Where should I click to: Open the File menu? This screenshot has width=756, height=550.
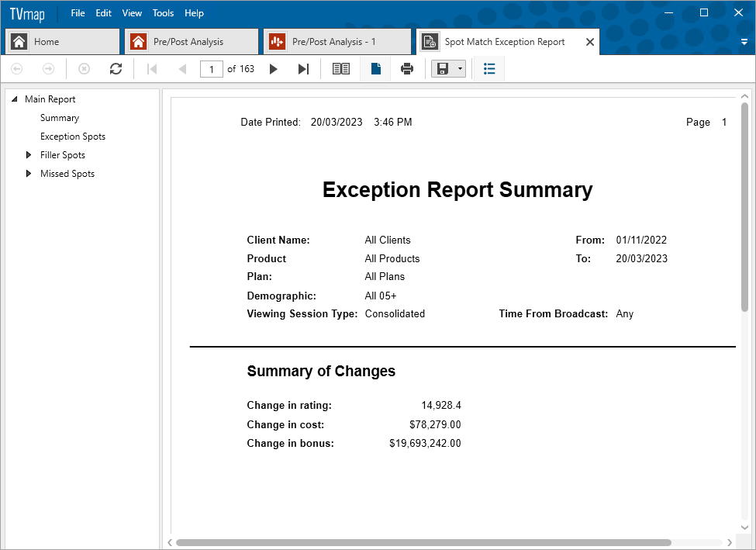pyautogui.click(x=78, y=13)
